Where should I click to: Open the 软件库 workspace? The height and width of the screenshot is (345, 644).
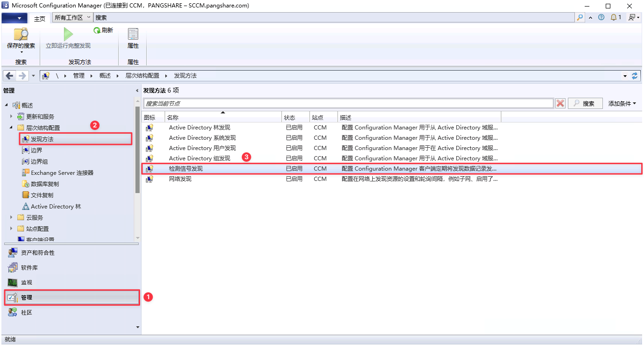71,268
